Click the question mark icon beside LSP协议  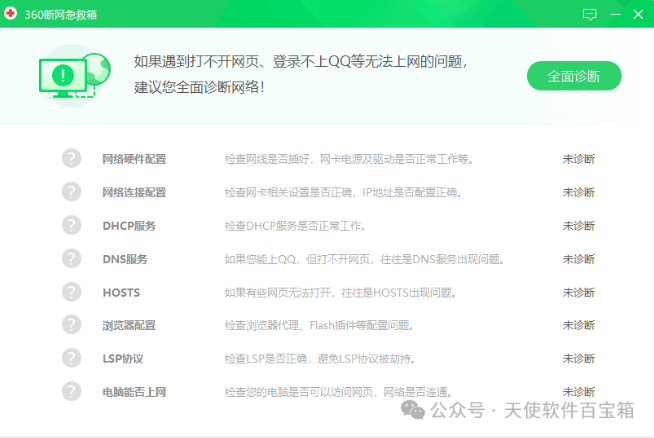[71, 358]
